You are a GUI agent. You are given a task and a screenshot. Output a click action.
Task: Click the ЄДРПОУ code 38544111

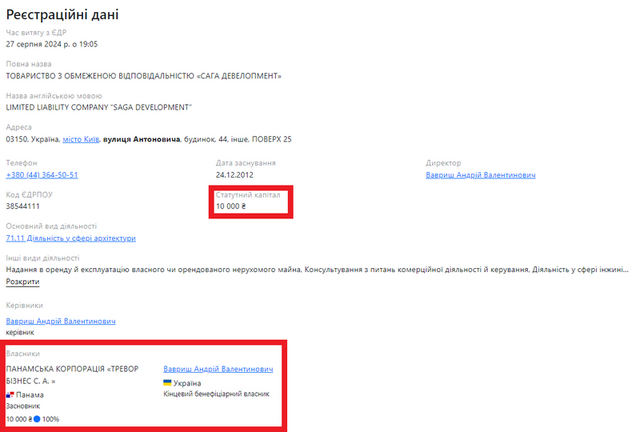(24, 206)
